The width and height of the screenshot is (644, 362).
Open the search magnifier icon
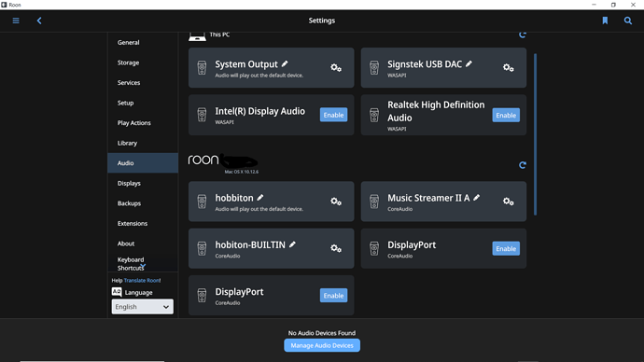628,21
